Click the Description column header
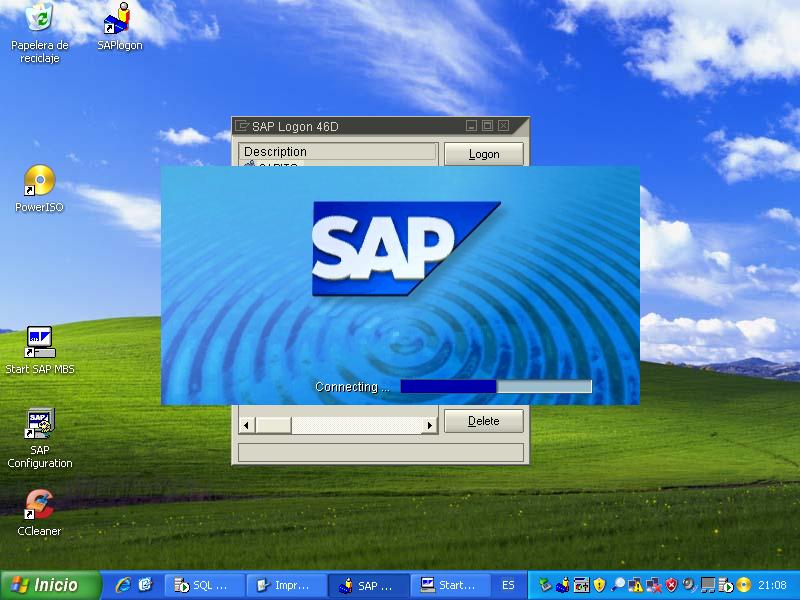This screenshot has height=600, width=800. point(338,152)
